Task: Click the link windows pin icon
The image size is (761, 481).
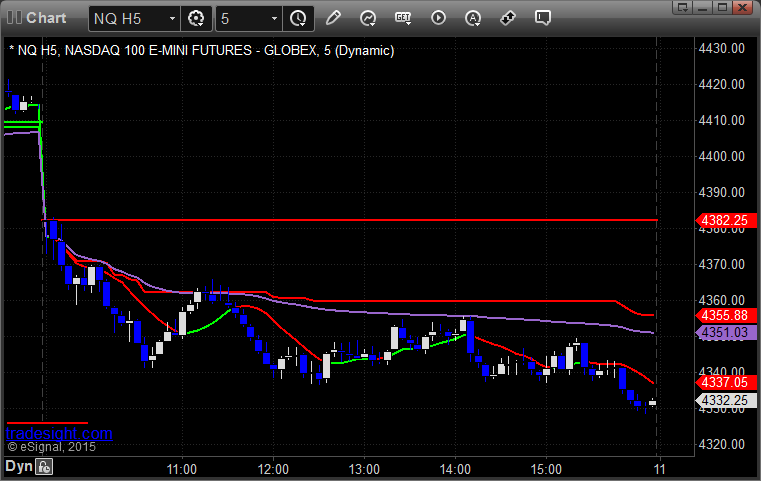Action: 508,18
